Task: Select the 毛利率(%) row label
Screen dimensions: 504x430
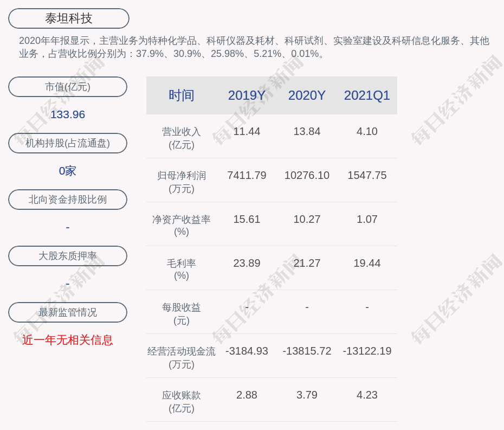Action: coord(181,269)
